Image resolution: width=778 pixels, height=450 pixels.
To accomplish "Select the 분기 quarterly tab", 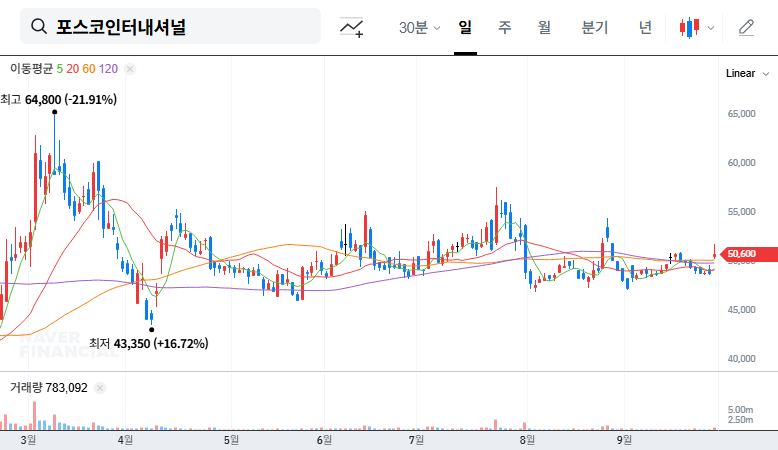I will click(x=594, y=27).
